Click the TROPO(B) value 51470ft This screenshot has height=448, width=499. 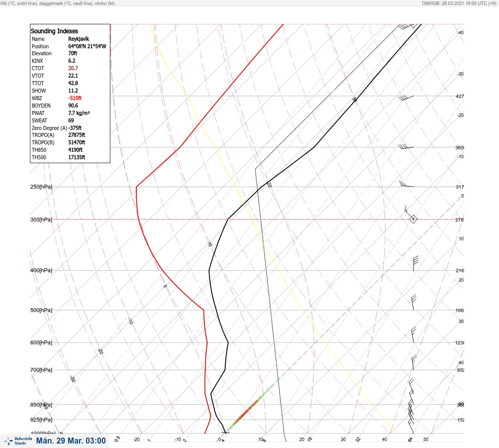click(77, 142)
